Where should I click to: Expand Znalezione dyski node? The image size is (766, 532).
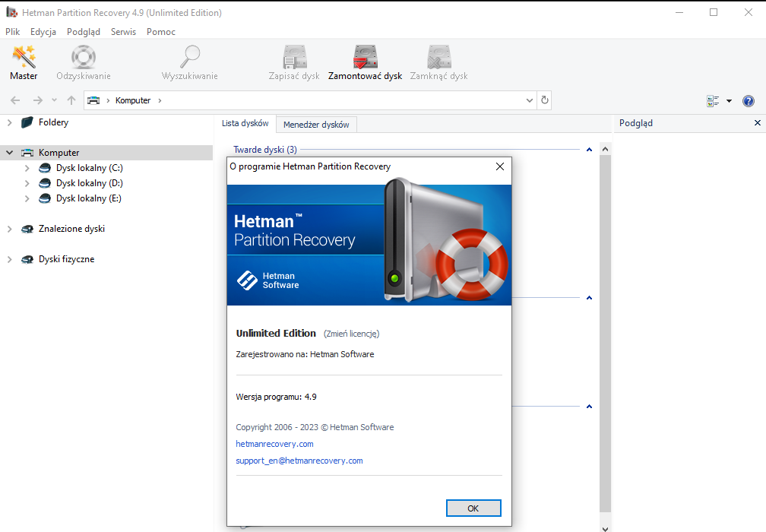[9, 229]
